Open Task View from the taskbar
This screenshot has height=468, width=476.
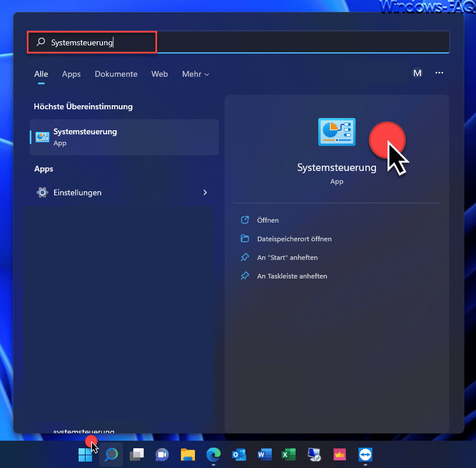click(137, 455)
